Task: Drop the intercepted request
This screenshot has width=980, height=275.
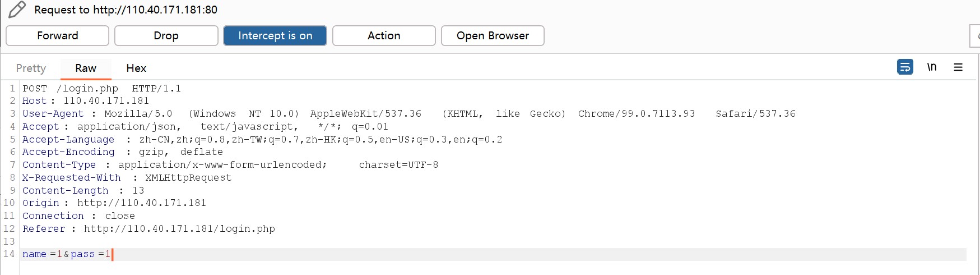Action: point(166,35)
